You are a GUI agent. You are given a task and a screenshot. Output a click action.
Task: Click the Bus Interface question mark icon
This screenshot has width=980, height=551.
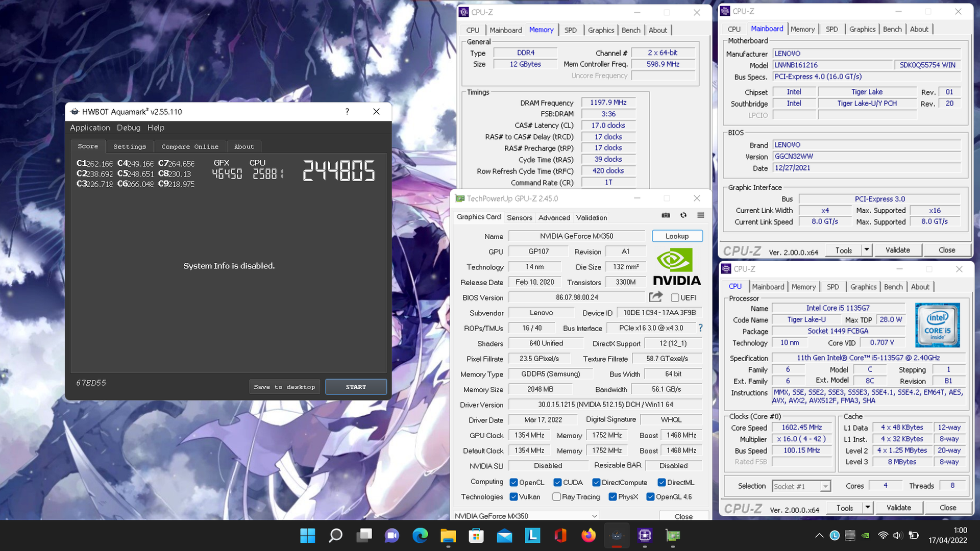[x=700, y=328]
